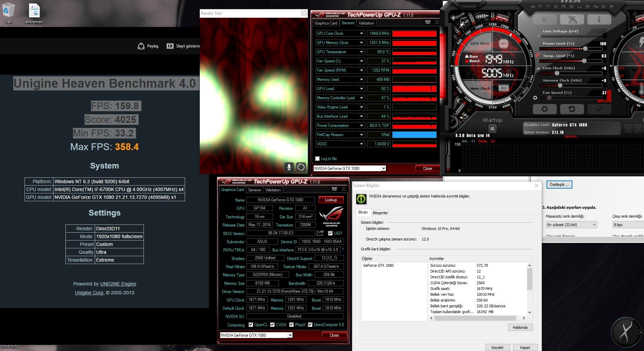The width and height of the screenshot is (644, 351).
Task: Open the En yüksek (32-bit) color depth dropdown
Action: [571, 225]
